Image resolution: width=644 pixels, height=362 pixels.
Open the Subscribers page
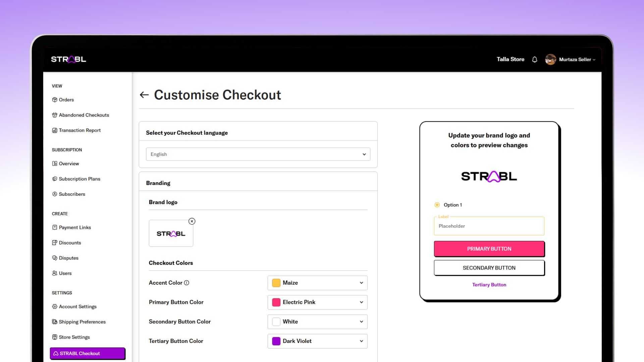tap(72, 194)
